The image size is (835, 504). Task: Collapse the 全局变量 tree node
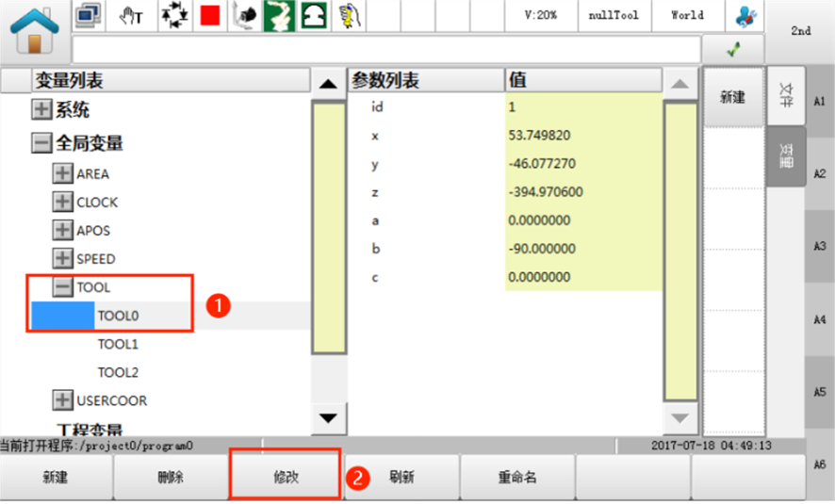pyautogui.click(x=41, y=143)
